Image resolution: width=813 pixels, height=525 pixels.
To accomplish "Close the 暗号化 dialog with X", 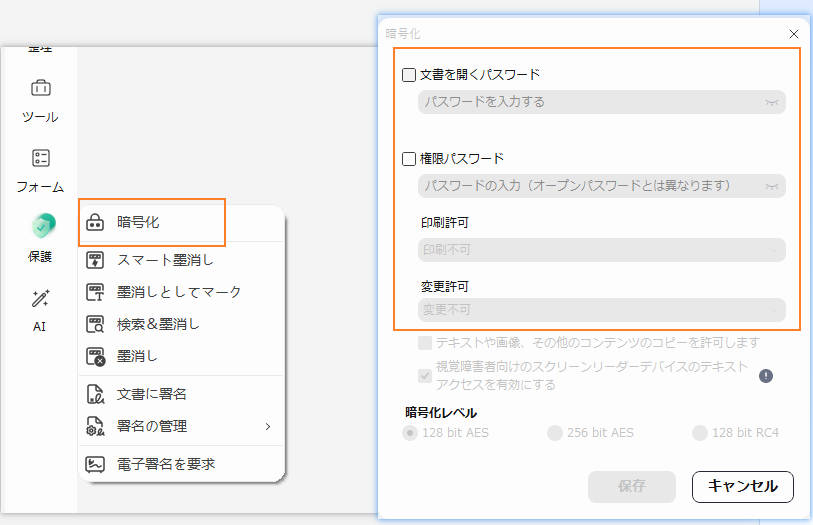I will (x=794, y=33).
